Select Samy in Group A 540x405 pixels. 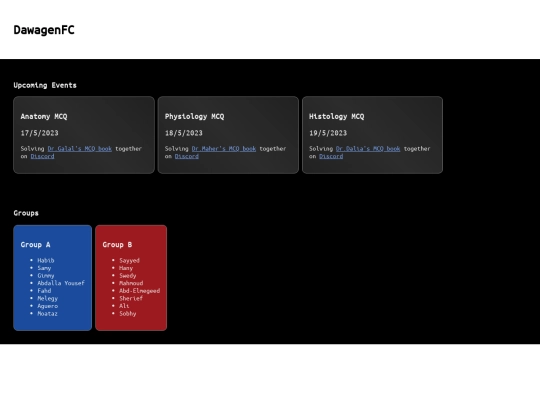tap(44, 268)
